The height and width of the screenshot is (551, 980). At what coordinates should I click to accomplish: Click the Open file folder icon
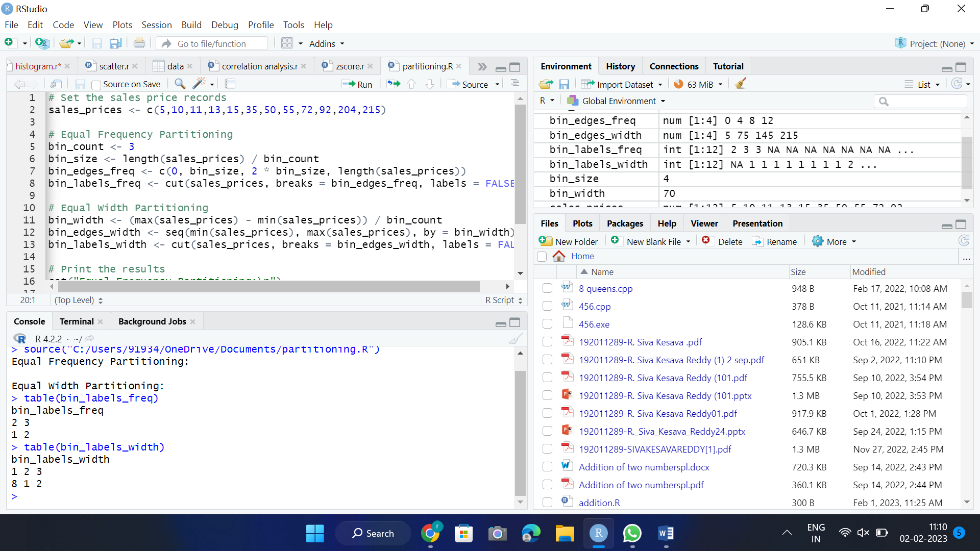(x=66, y=43)
